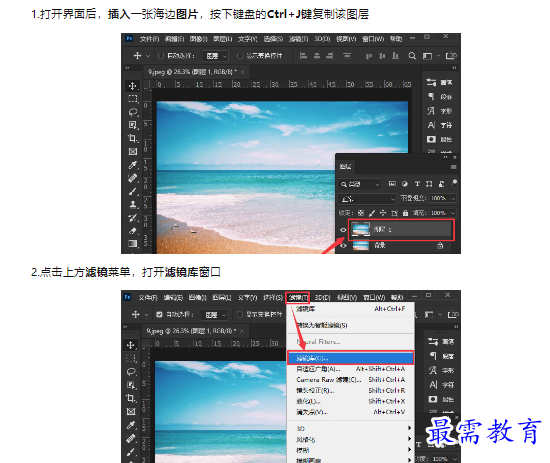The image size is (550, 463).
Task: Open auto-select Layer dropdown in step 2 options bar
Action: pos(214,315)
